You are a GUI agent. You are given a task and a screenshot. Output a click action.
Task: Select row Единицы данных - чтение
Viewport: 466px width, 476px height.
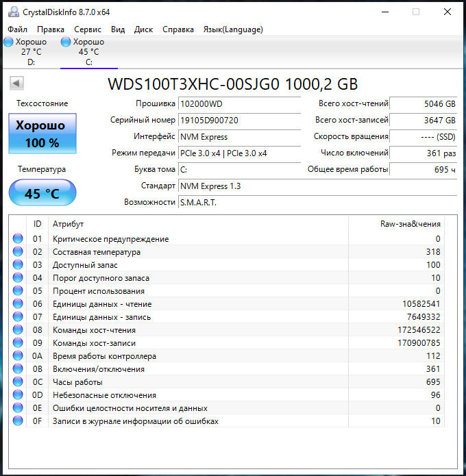click(x=226, y=303)
